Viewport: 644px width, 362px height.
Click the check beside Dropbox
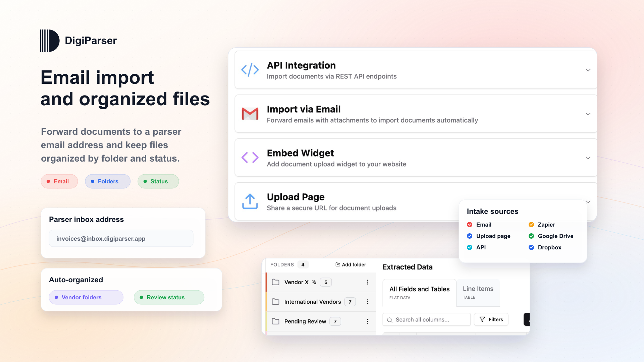click(x=531, y=247)
